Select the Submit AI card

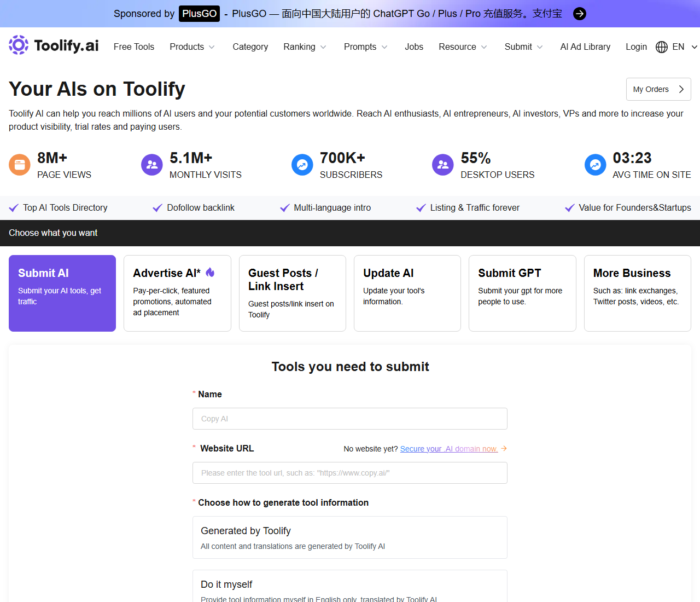[62, 293]
